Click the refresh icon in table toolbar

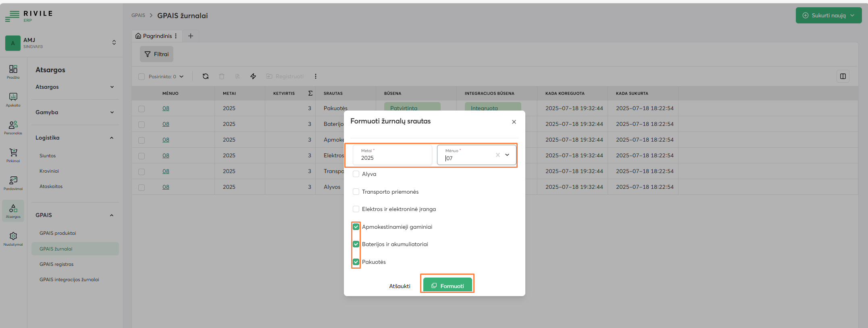(x=206, y=76)
